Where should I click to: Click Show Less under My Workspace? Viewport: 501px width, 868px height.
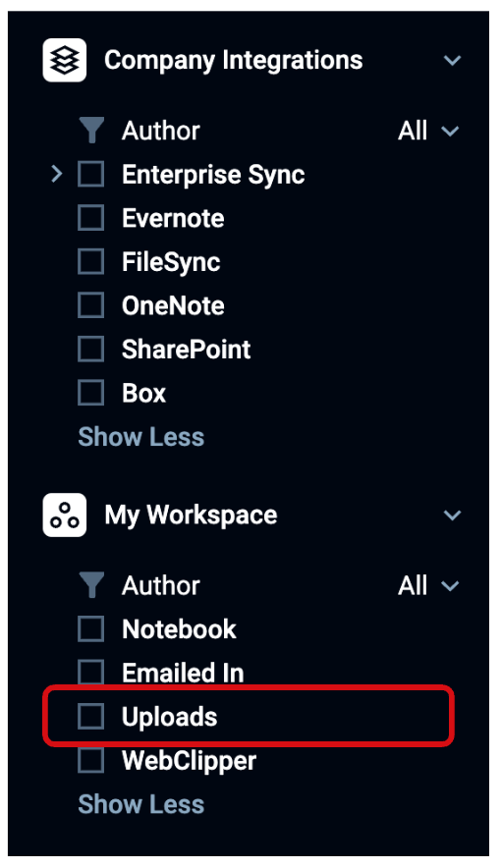(141, 804)
